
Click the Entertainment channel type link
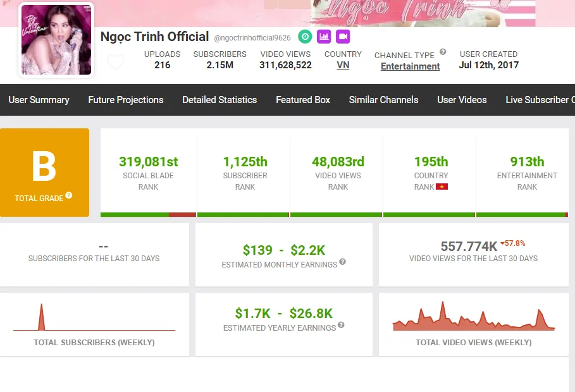click(410, 66)
